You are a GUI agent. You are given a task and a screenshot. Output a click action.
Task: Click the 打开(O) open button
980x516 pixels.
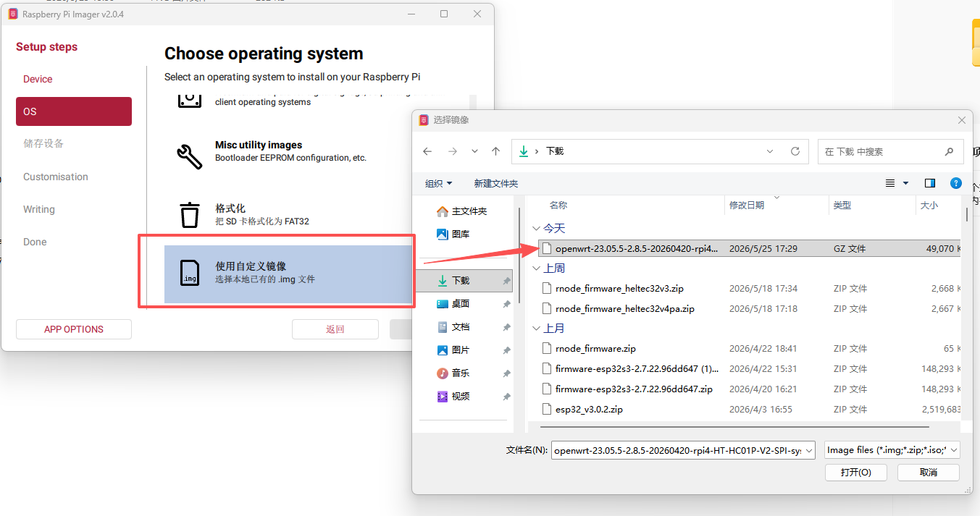coord(856,472)
